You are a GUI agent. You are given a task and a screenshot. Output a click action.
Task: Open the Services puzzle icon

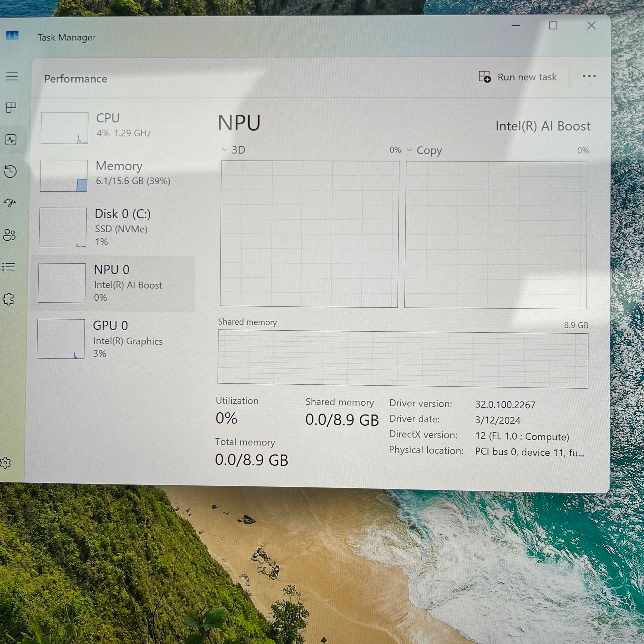[8, 299]
